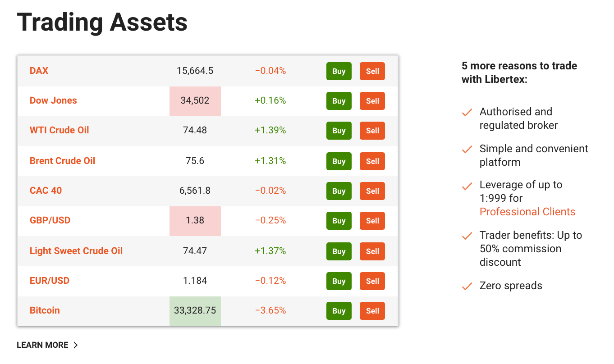Click the arrow next to LEARN MORE
The width and height of the screenshot is (614, 364).
[76, 345]
